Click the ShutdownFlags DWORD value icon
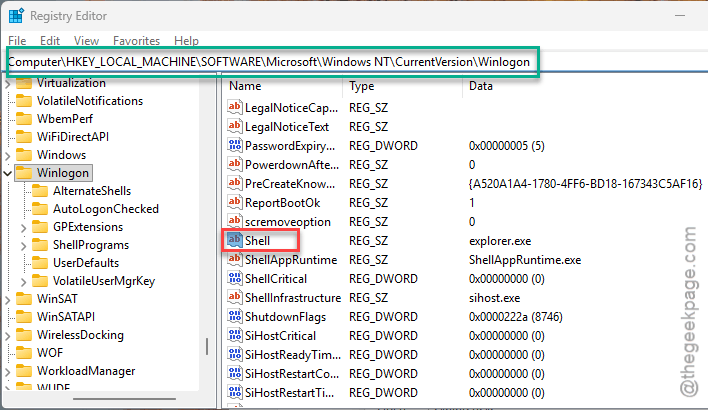This screenshot has height=410, width=708. (x=234, y=317)
